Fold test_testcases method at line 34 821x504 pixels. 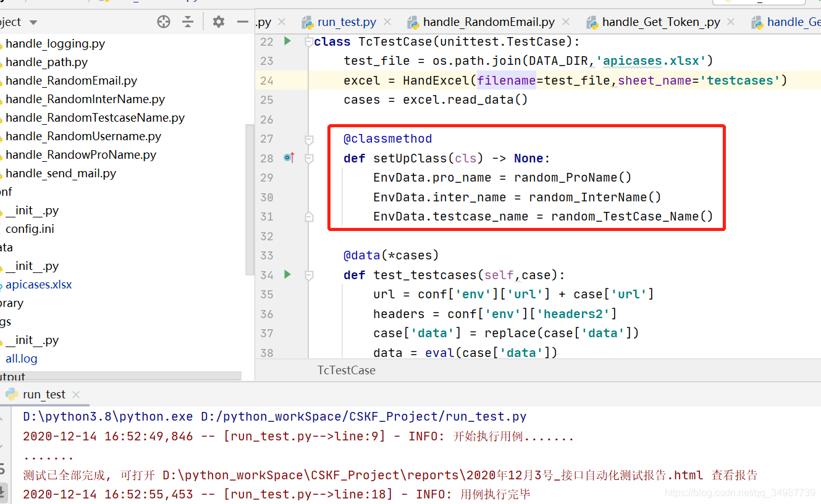(309, 275)
